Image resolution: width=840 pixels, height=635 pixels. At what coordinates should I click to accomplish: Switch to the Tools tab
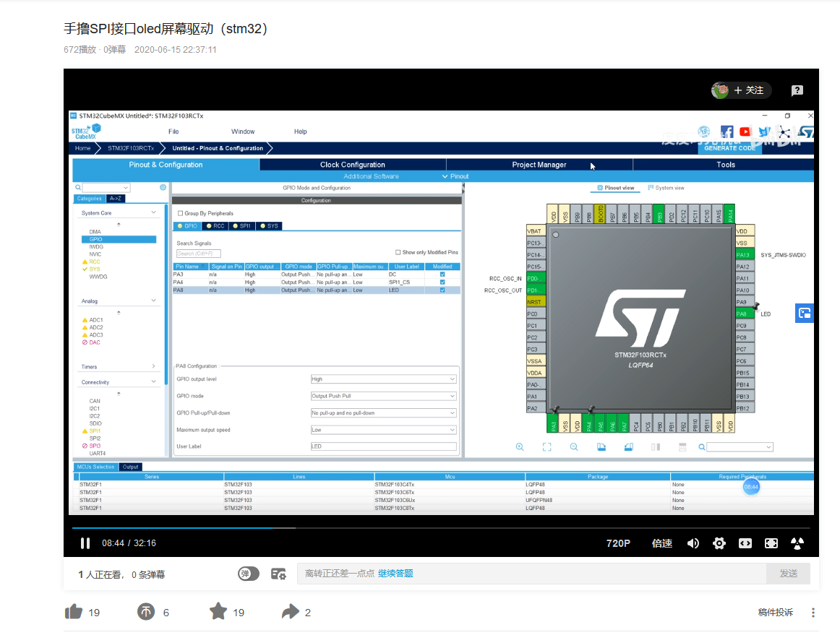click(x=725, y=165)
